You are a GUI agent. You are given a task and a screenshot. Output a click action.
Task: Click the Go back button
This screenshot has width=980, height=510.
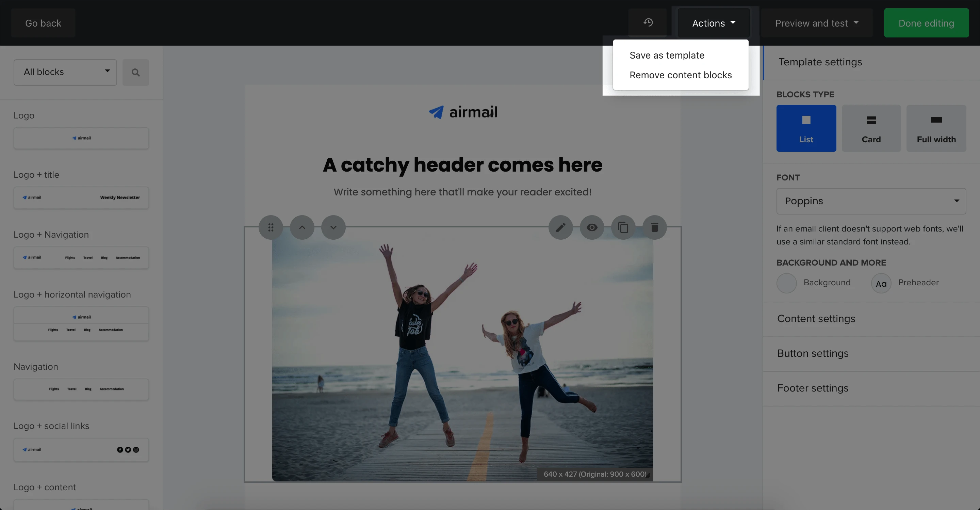43,23
